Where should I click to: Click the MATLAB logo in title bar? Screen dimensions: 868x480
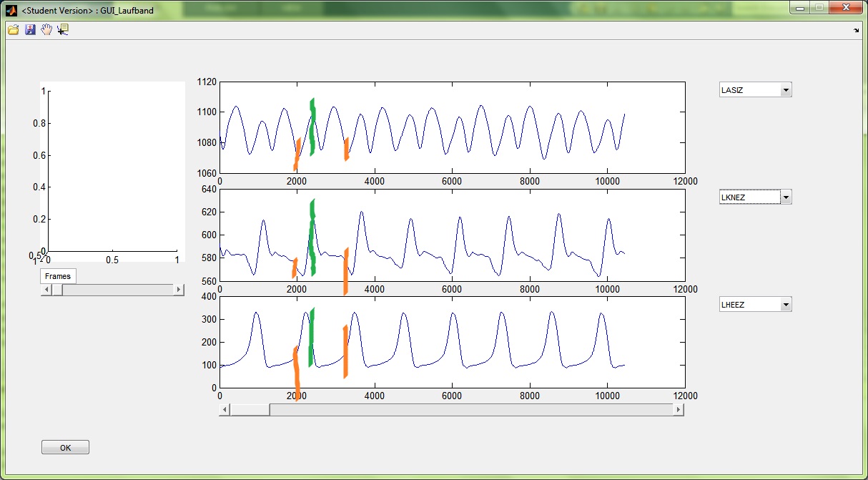point(11,11)
